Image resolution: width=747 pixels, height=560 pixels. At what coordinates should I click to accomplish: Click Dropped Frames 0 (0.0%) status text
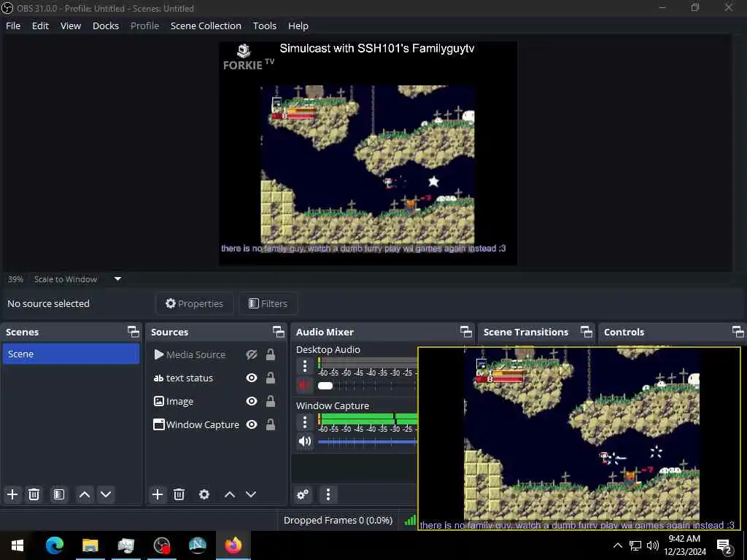pos(338,521)
